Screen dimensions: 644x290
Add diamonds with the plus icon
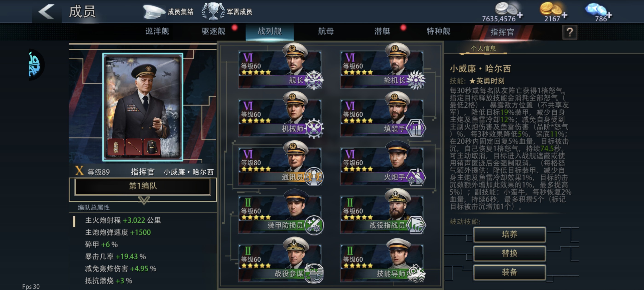pyautogui.click(x=609, y=15)
